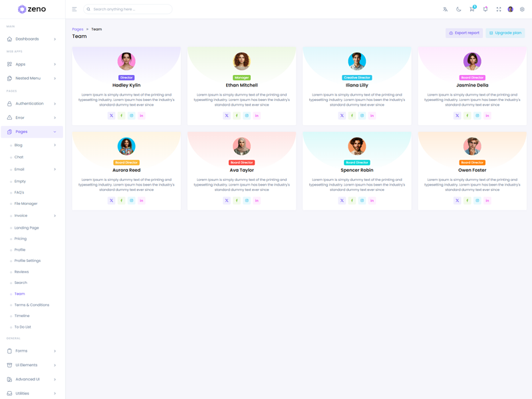The width and height of the screenshot is (532, 399).
Task: Open the settings gear in header
Action: [522, 9]
